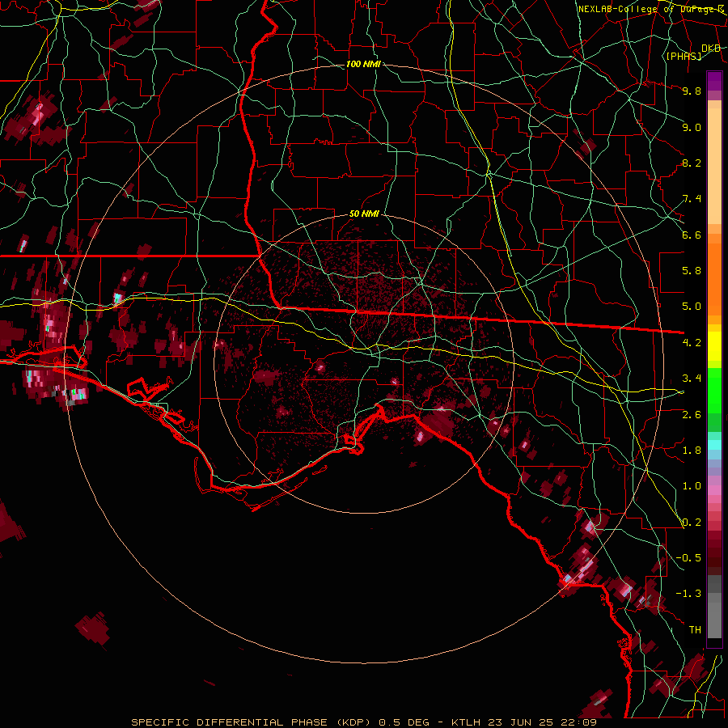Pick the cyan segment of color bar
This screenshot has height=728, width=728.
[714, 445]
